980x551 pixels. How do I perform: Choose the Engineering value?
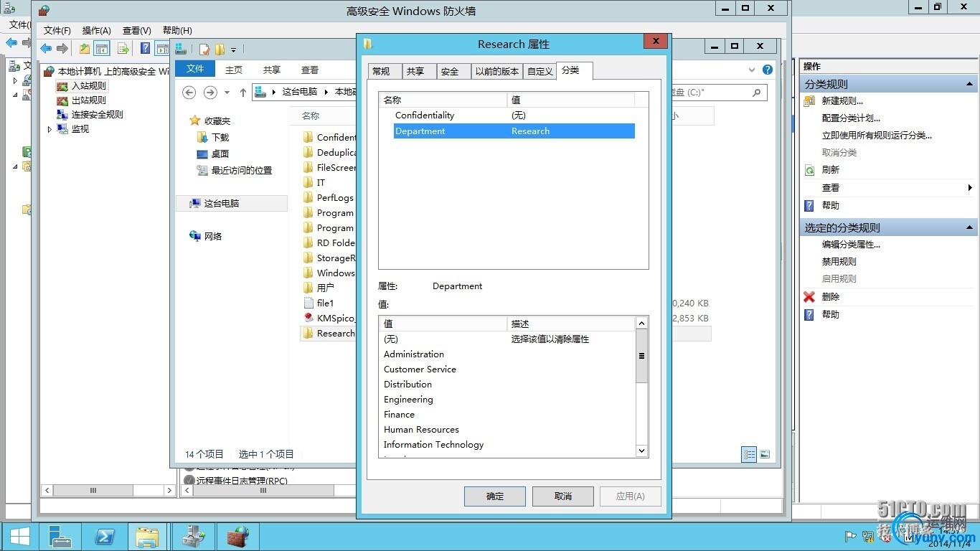(x=408, y=400)
